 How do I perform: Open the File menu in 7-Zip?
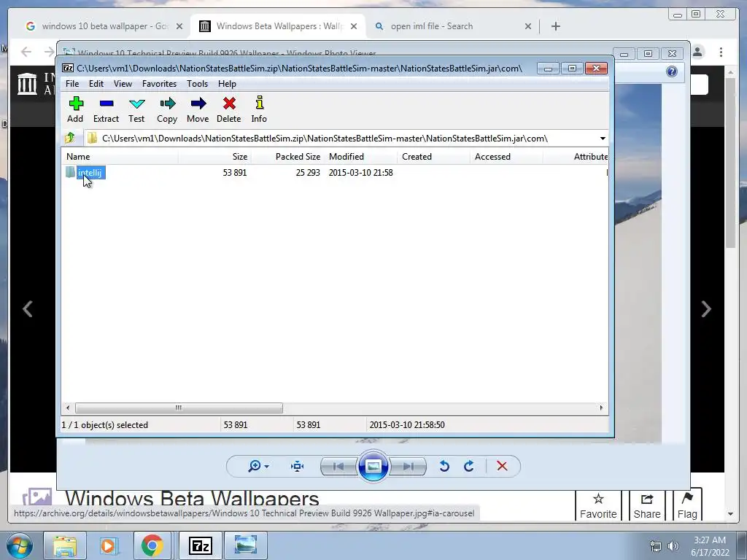pyautogui.click(x=72, y=84)
